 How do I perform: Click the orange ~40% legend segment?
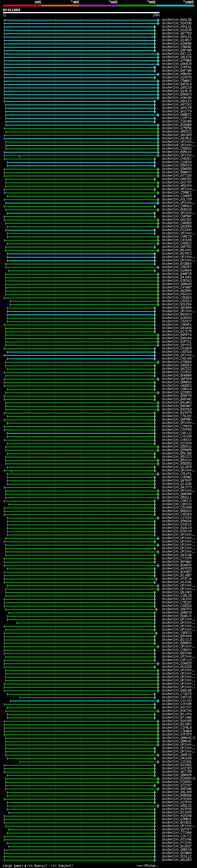[60, 6]
